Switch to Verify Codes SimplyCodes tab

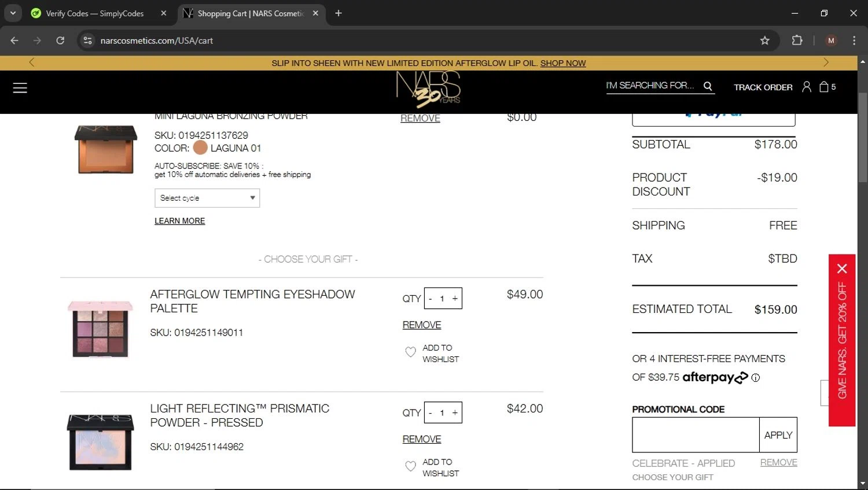point(95,13)
